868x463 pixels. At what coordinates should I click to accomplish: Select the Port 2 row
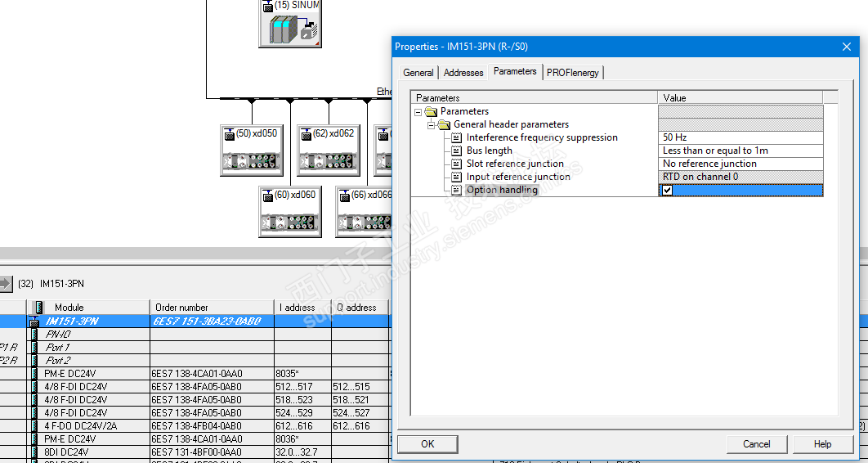click(195, 361)
